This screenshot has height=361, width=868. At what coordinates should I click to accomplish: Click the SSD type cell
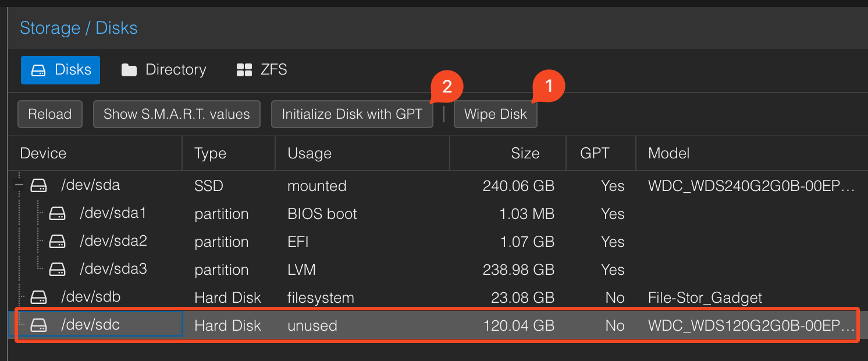pyautogui.click(x=209, y=186)
